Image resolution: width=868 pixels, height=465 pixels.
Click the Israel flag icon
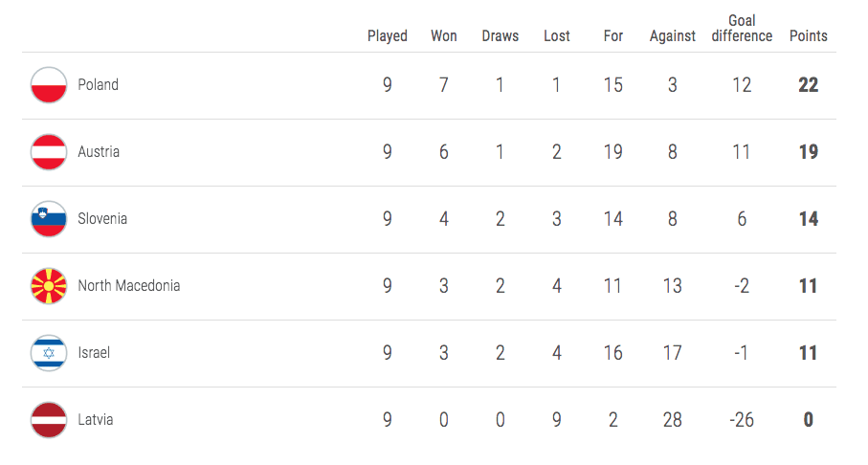pos(49,353)
